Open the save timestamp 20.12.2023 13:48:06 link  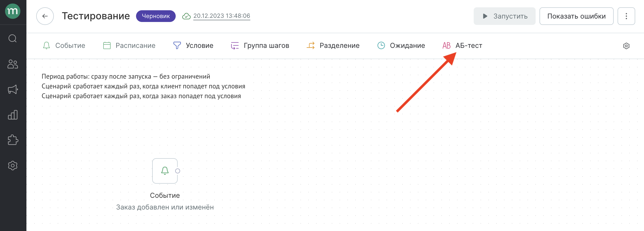221,16
